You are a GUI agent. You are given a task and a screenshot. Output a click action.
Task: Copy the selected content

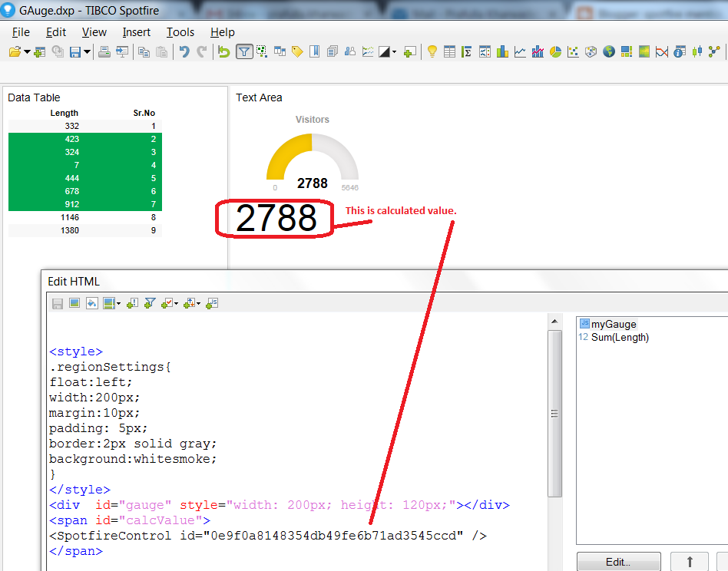click(143, 51)
